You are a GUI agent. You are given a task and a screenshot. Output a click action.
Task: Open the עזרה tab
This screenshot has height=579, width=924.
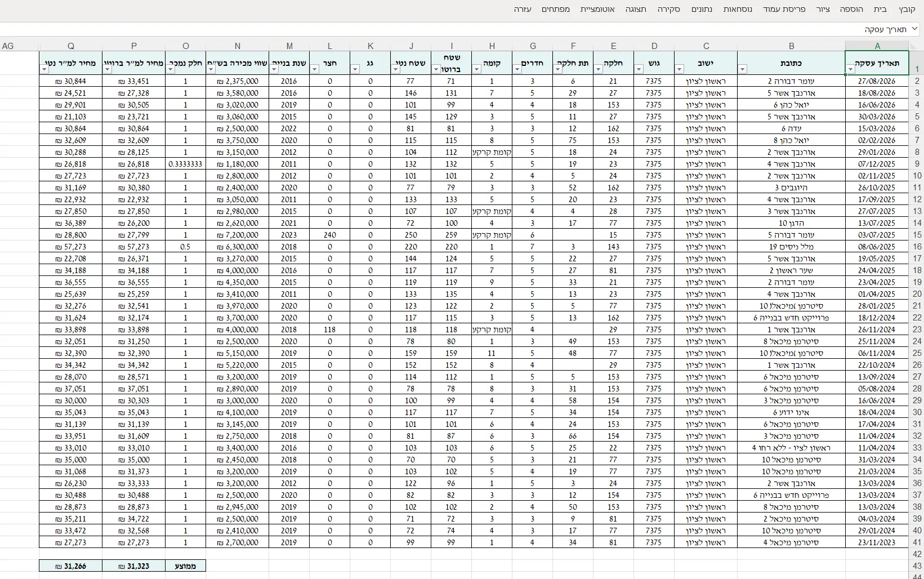tap(523, 9)
